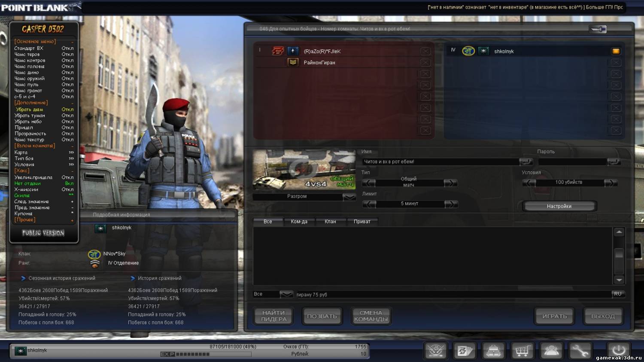Click shkolnyk rank icon in blue team
Image resolution: width=644 pixels, height=362 pixels.
pos(483,51)
